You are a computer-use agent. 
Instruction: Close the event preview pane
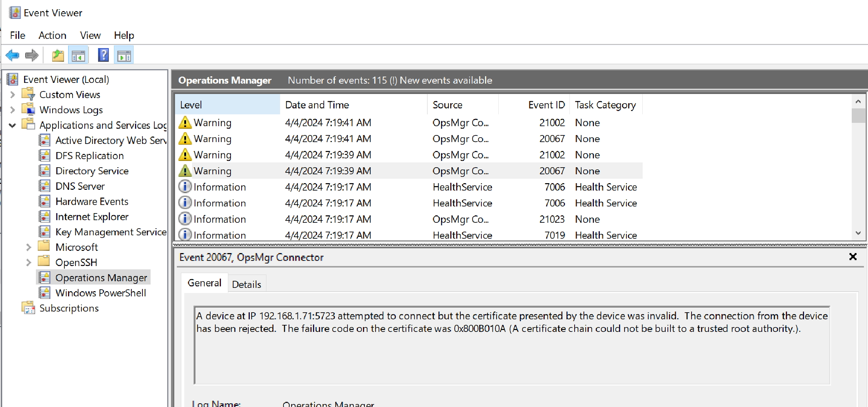[853, 257]
